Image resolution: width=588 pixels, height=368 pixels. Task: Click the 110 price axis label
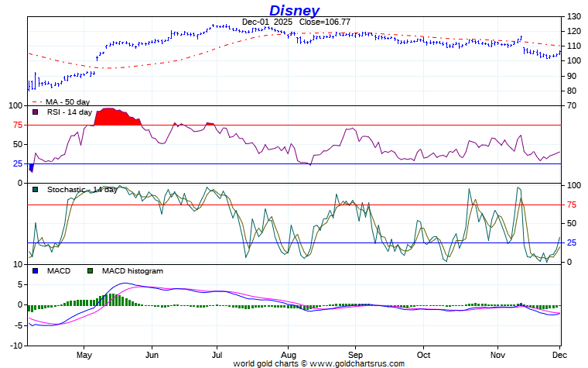point(574,46)
